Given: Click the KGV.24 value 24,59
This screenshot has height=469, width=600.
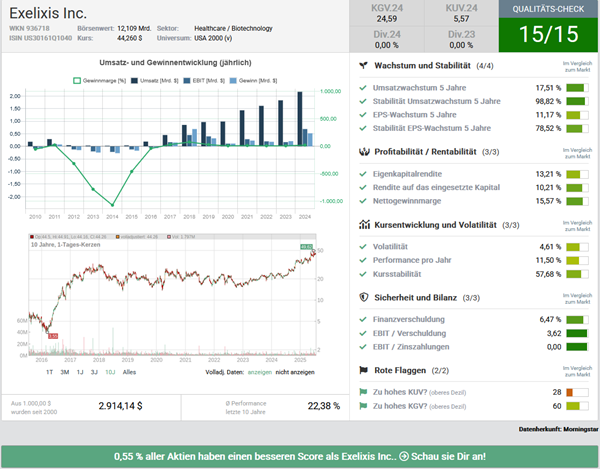Looking at the screenshot, I should pos(387,19).
